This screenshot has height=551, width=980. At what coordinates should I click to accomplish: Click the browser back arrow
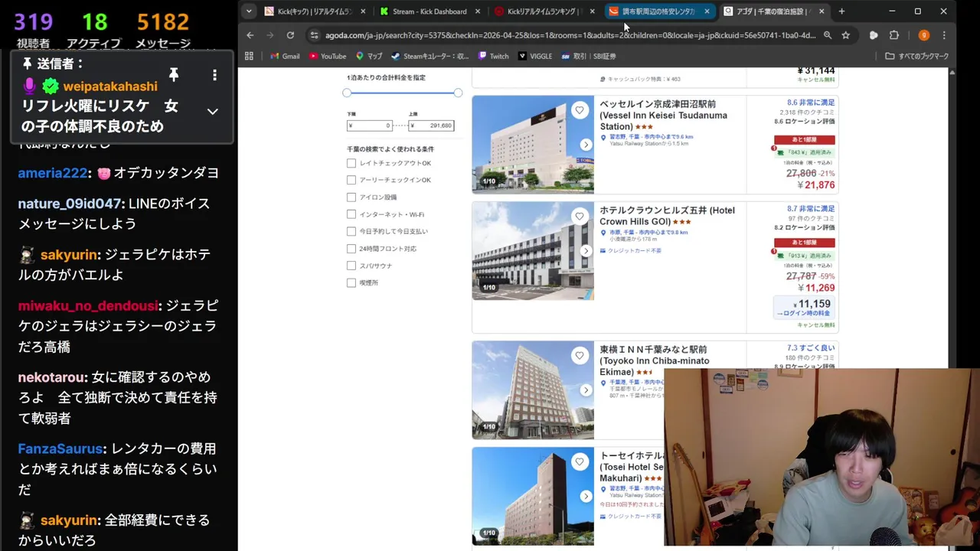click(250, 35)
